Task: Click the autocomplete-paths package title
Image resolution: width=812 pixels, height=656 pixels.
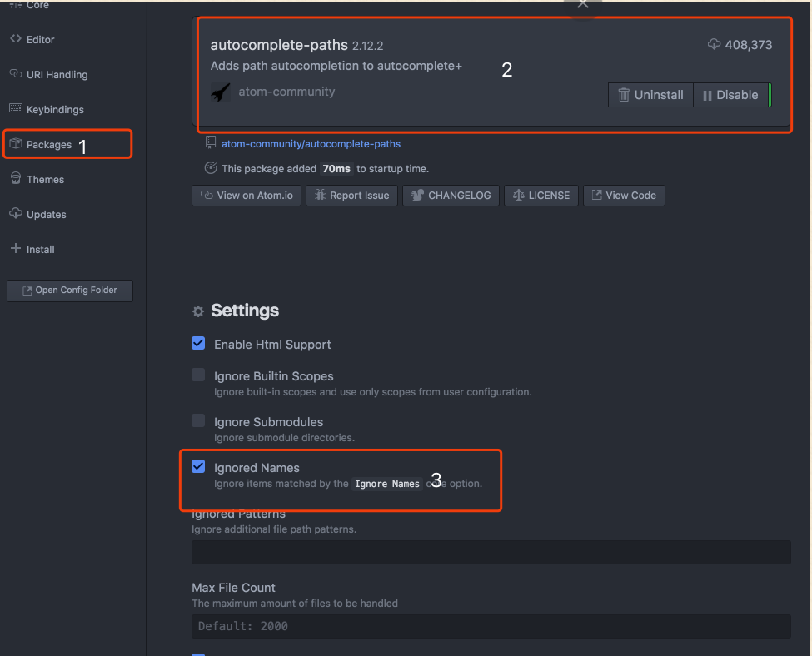Action: pyautogui.click(x=279, y=45)
